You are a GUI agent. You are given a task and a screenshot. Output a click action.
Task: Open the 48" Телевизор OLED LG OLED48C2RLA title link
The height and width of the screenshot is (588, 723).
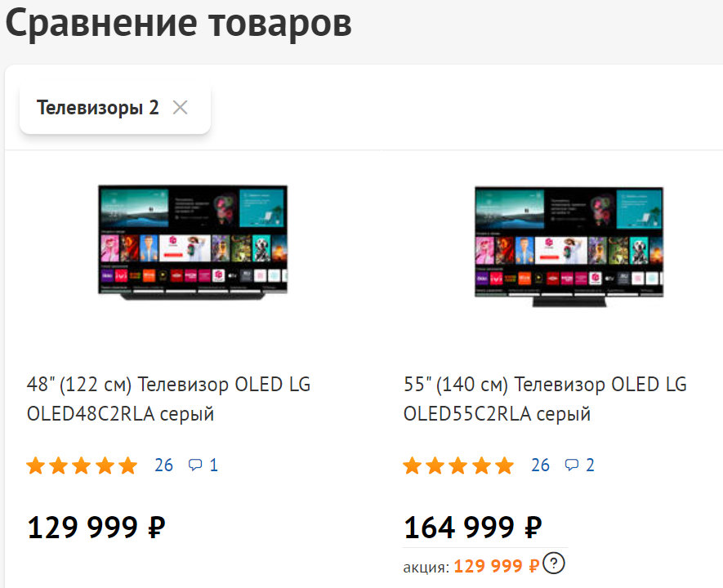tap(168, 399)
